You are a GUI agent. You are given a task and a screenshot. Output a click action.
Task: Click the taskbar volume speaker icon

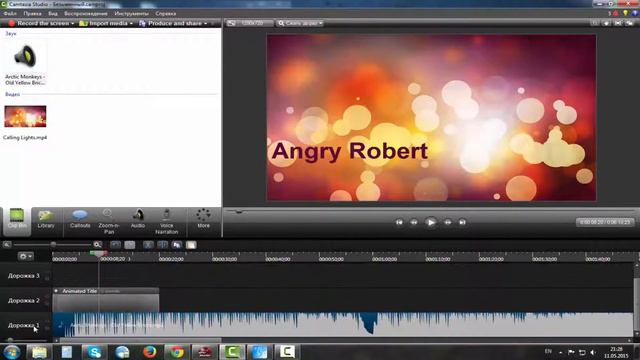click(593, 352)
